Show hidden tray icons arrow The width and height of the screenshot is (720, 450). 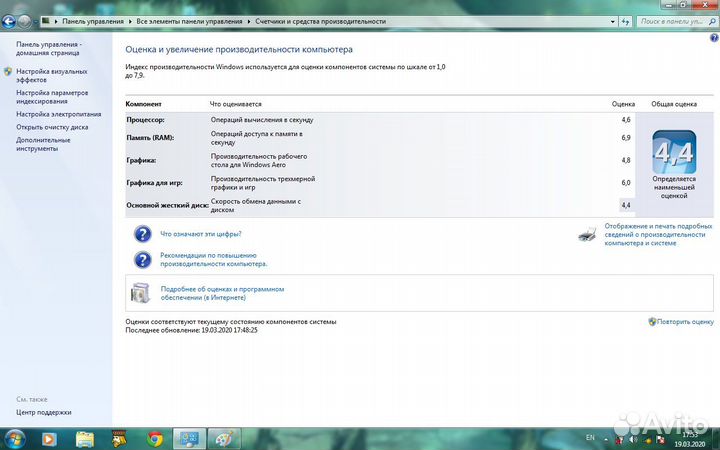point(604,438)
